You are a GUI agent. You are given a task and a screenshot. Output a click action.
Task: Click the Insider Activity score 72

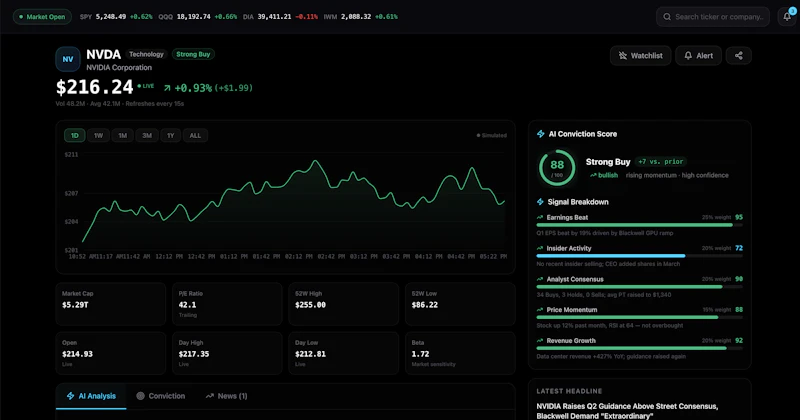[739, 248]
